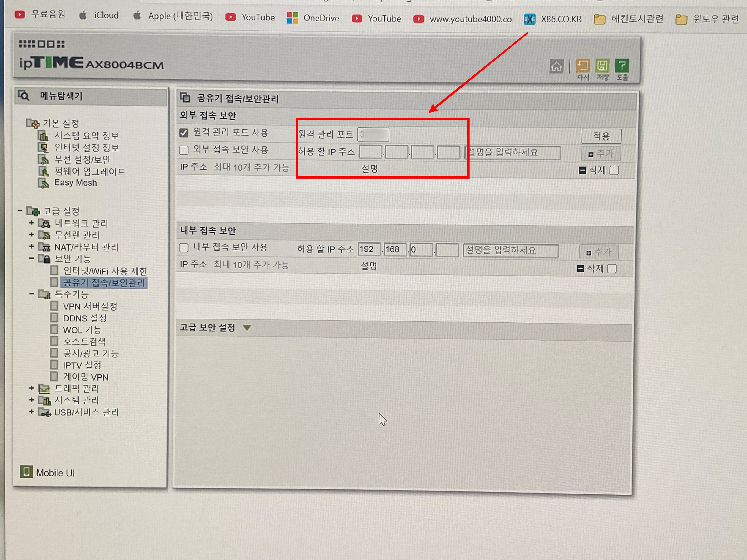
Task: Expand 네트워크 관리 tree node
Action: (x=31, y=223)
